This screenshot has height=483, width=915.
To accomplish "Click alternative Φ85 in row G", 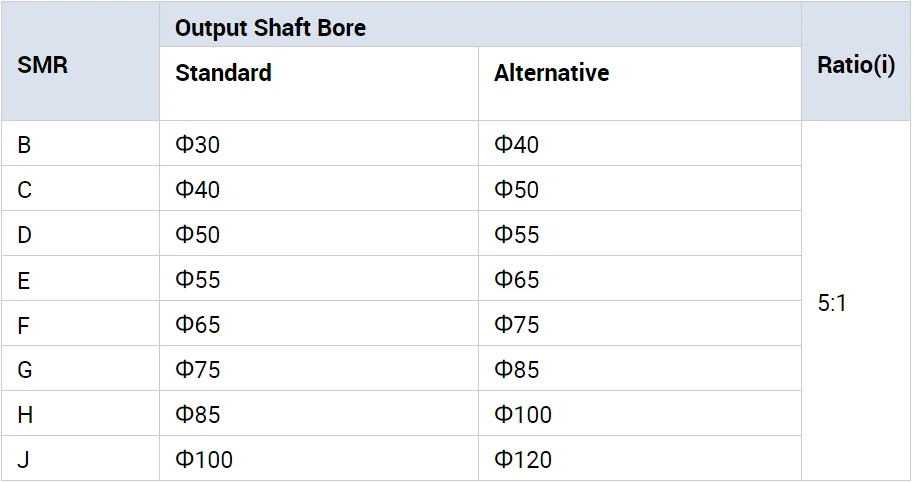I will 640,368.
